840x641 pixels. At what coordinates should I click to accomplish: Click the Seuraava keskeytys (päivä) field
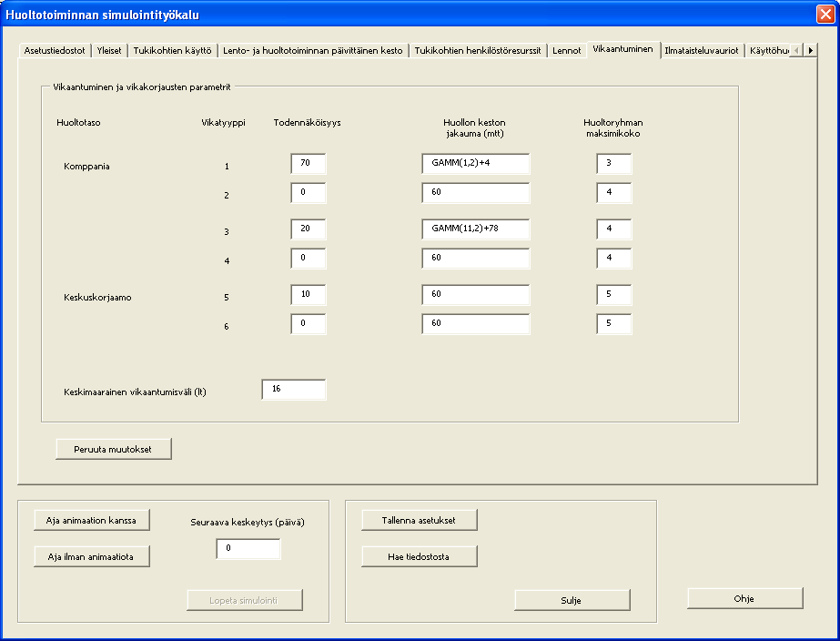point(248,549)
